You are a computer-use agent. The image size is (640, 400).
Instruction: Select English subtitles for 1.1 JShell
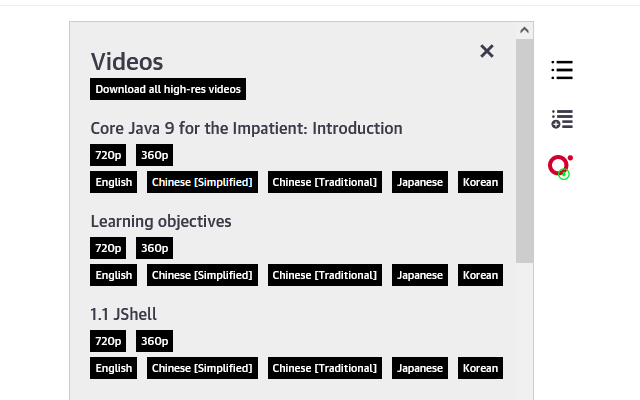click(x=113, y=368)
